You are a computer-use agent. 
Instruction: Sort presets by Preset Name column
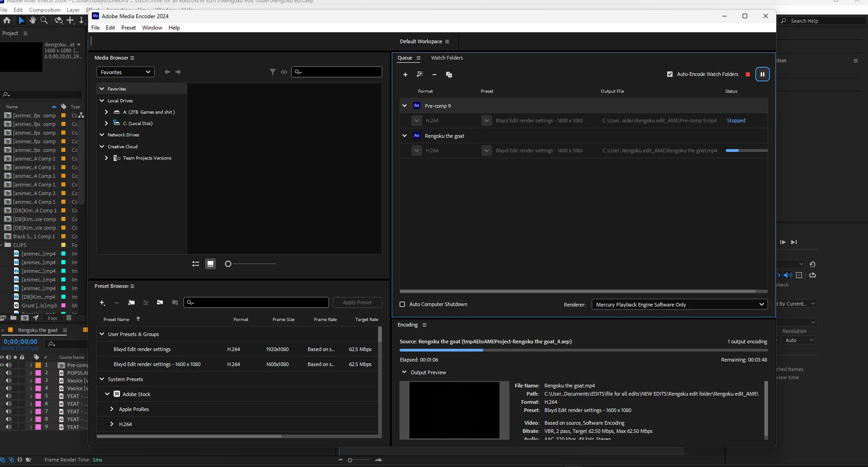tap(116, 320)
